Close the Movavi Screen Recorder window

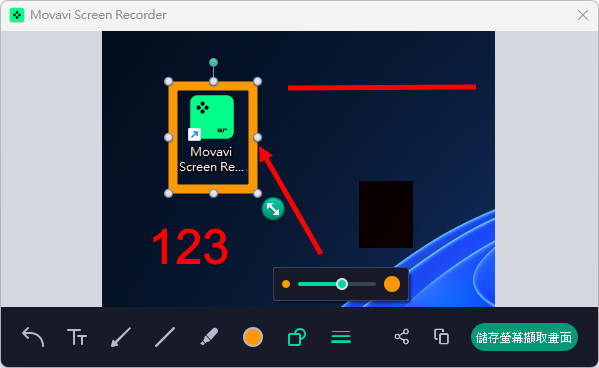point(583,15)
